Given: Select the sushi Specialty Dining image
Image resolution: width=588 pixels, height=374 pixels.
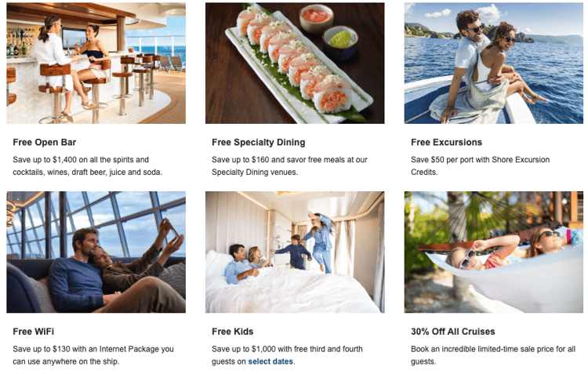Looking at the screenshot, I should pyautogui.click(x=295, y=63).
